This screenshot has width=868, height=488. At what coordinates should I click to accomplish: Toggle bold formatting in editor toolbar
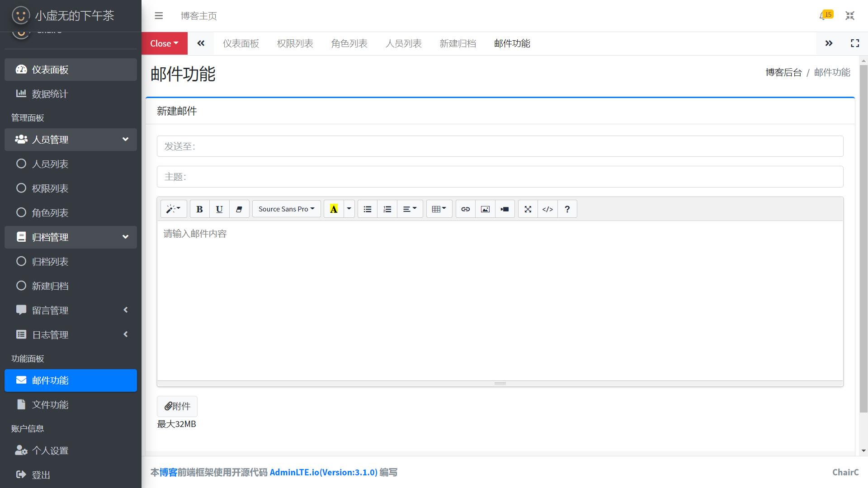click(x=199, y=209)
